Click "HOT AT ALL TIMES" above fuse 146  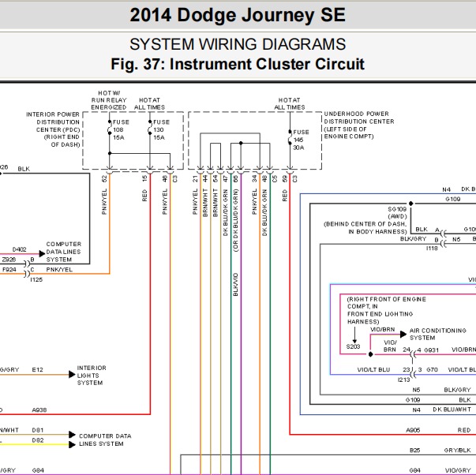289,104
